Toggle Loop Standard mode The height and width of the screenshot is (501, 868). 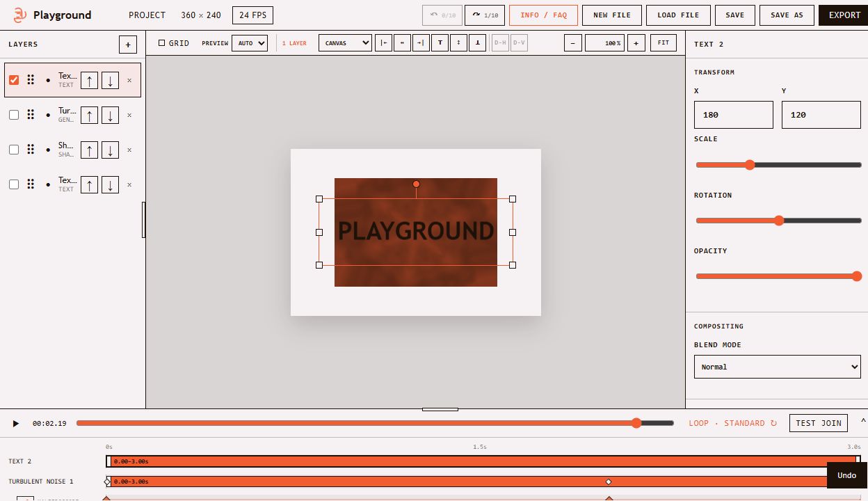733,423
